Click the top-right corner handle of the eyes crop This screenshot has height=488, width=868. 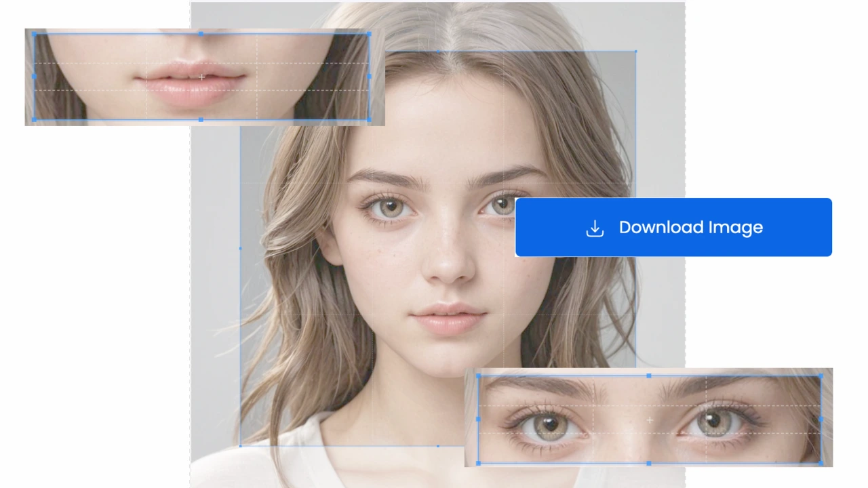point(823,375)
